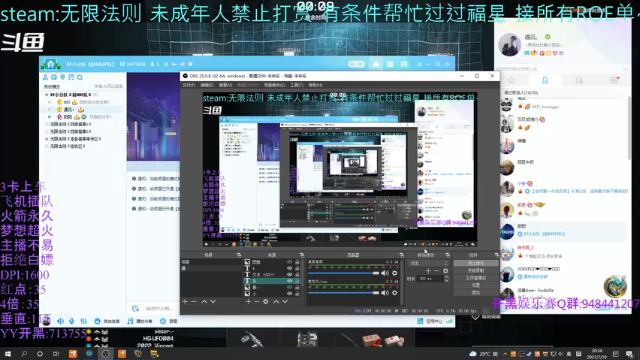Add a transition with the plus icon
This screenshot has height=360, width=640.
tap(428, 271)
